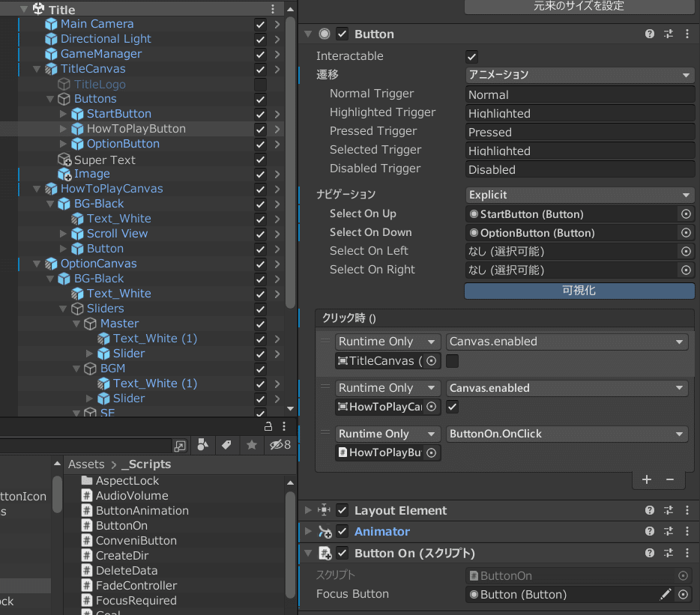
Task: Click the 可視化 visualize button
Action: (x=579, y=291)
